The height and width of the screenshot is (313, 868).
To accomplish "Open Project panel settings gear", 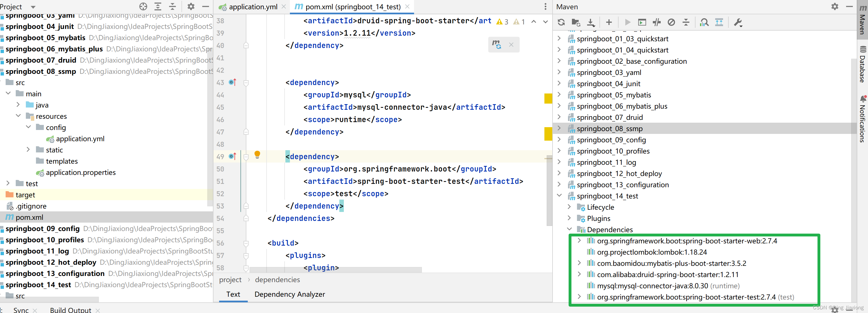I will [x=191, y=6].
